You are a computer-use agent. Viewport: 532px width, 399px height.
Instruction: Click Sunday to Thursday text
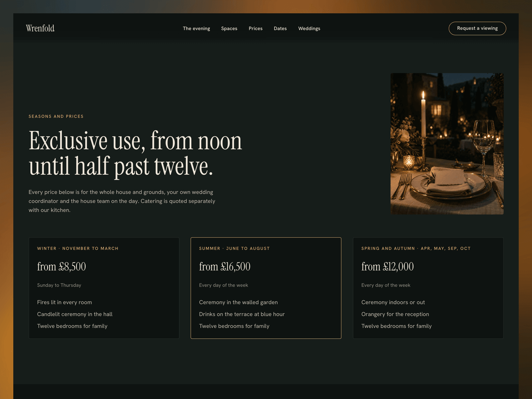(x=59, y=285)
